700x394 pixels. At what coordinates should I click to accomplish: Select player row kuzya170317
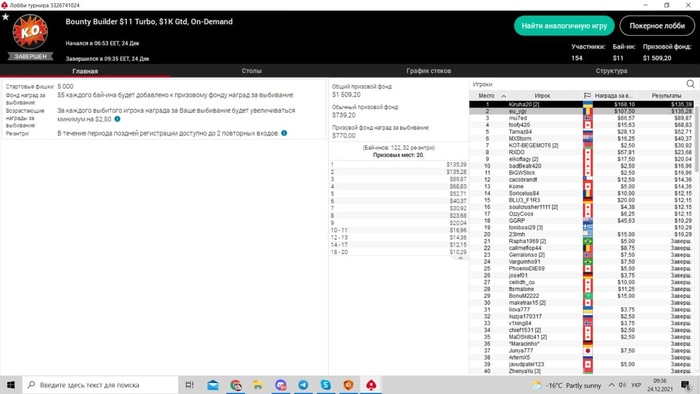pos(582,316)
